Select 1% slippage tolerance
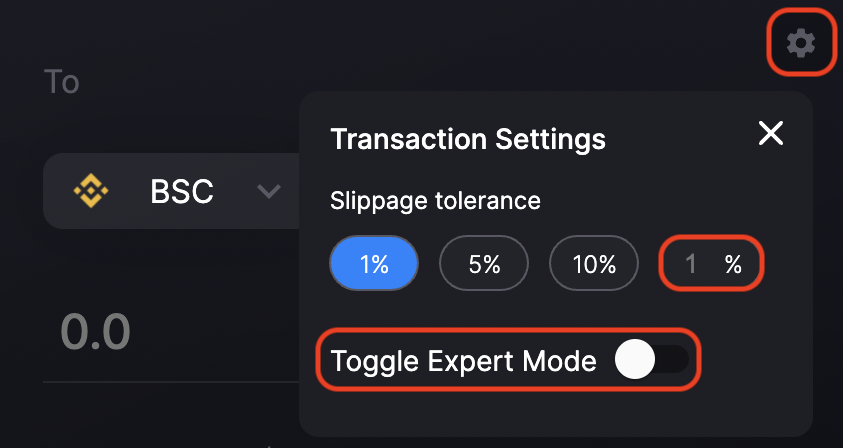This screenshot has width=843, height=448. 374,264
